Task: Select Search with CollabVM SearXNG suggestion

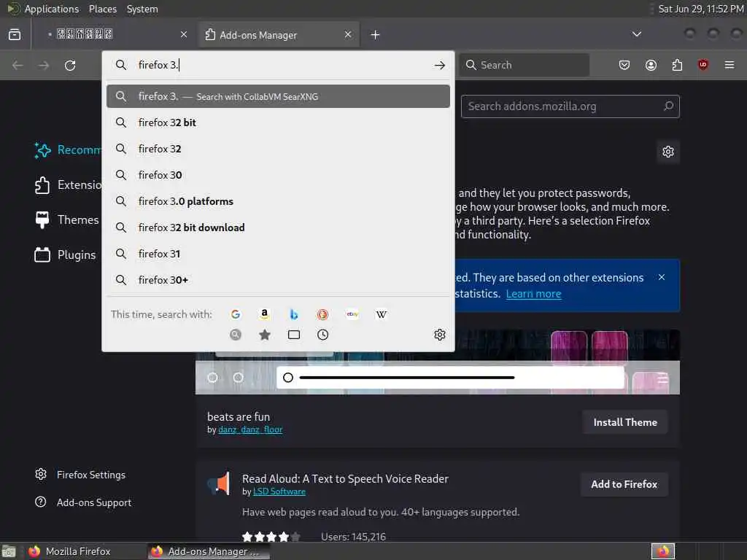Action: (x=278, y=96)
